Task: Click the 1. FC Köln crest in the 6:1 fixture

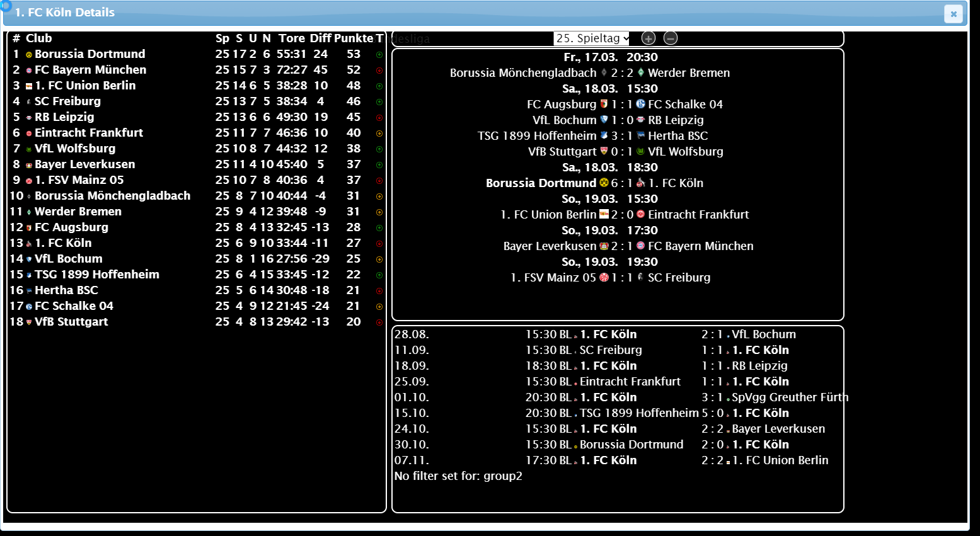Action: pos(641,183)
